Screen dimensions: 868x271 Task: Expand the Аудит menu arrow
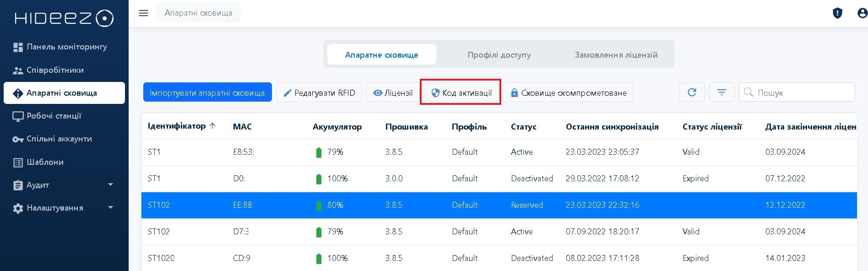pos(110,184)
